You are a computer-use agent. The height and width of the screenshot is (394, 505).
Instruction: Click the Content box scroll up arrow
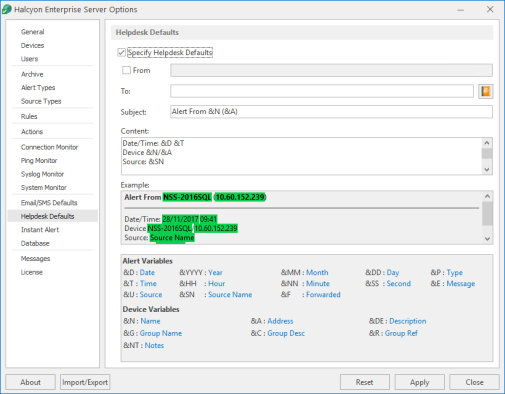[x=487, y=143]
